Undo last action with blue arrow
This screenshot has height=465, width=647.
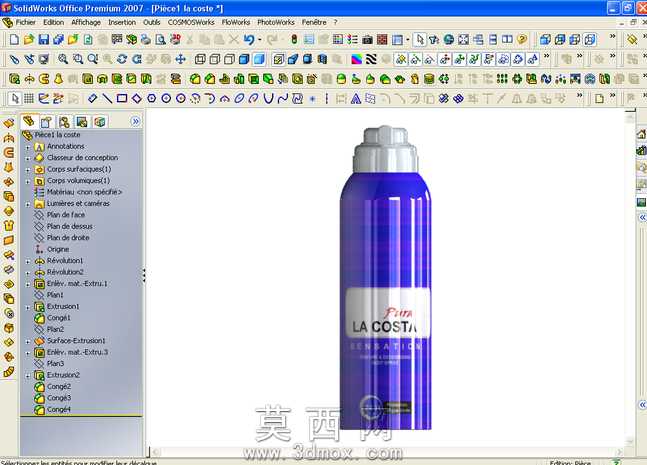coord(249,40)
